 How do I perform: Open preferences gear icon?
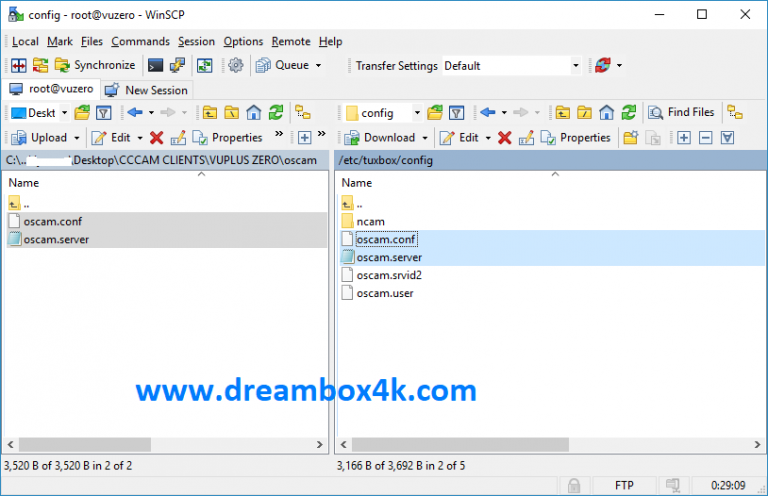point(236,65)
